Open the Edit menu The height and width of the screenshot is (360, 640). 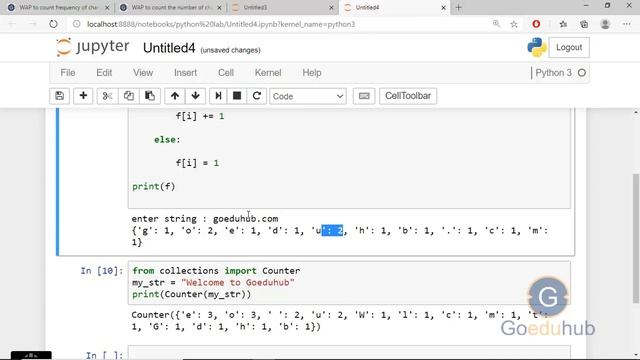(x=104, y=73)
